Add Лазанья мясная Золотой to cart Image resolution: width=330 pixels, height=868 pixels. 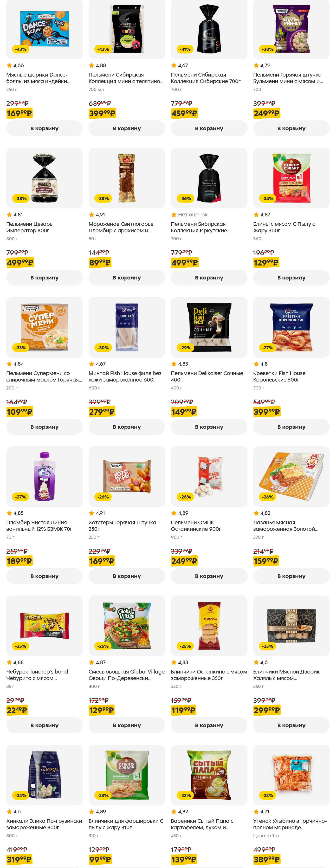point(291,576)
